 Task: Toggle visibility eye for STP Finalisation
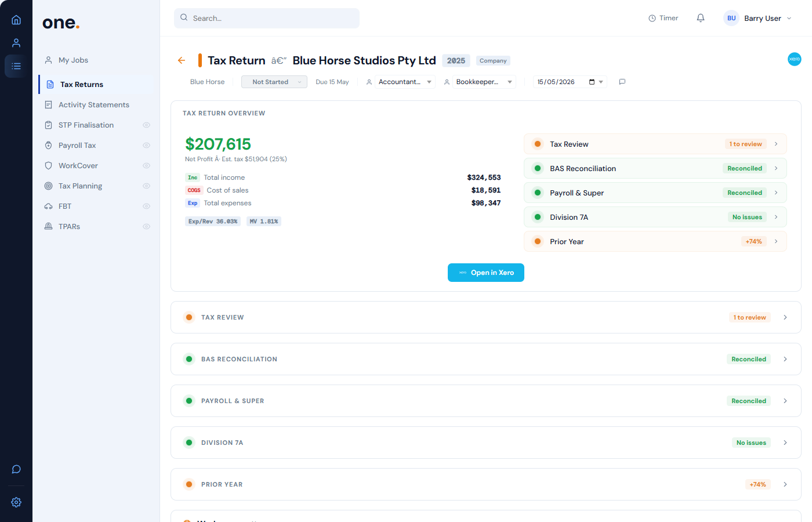[147, 125]
